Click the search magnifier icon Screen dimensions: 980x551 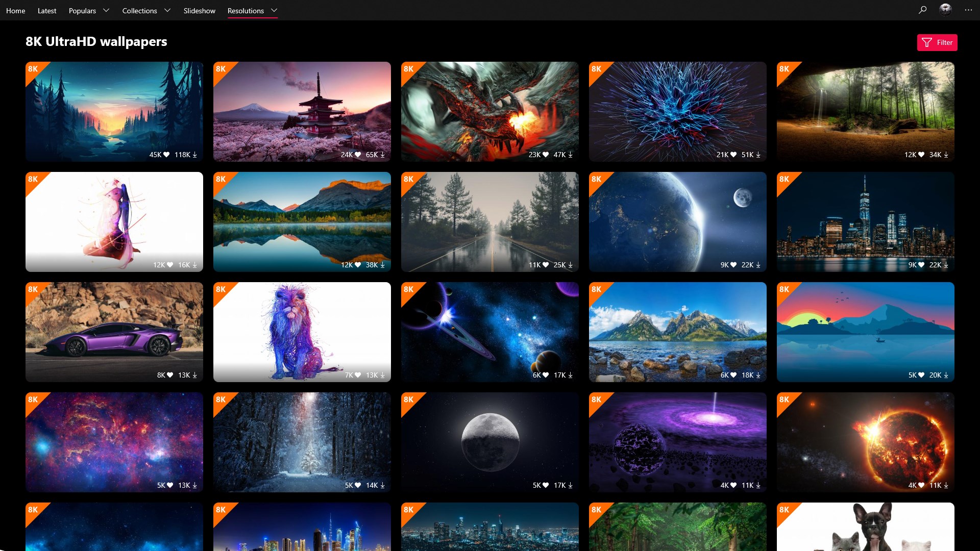pos(922,10)
